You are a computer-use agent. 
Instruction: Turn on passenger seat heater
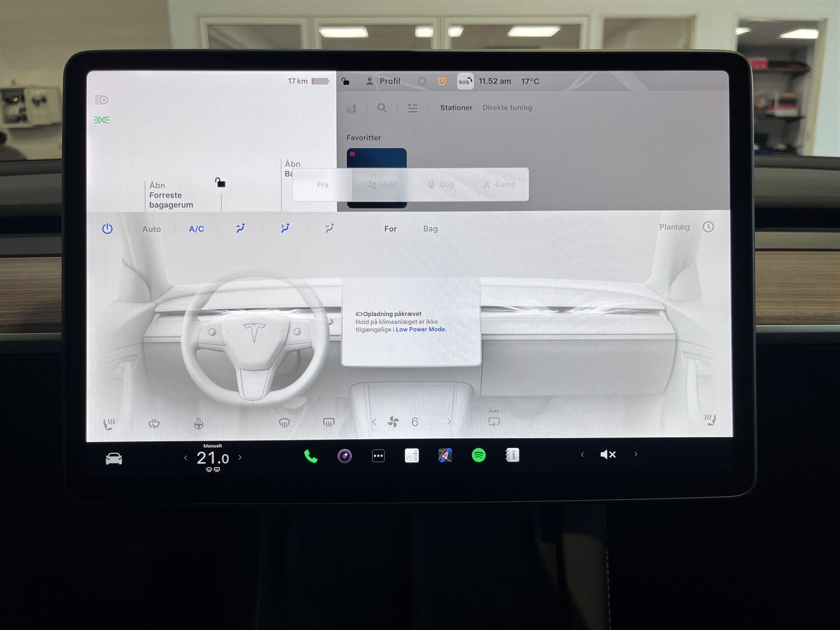[x=710, y=420]
